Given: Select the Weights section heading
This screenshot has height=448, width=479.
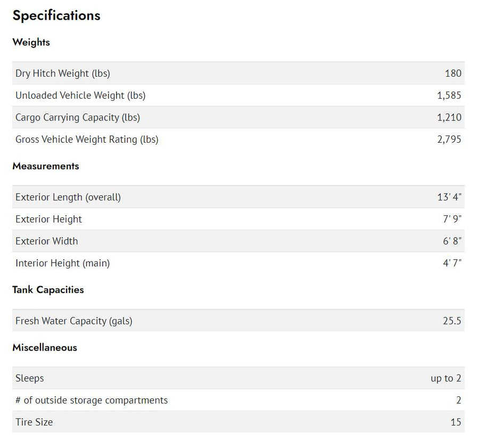Looking at the screenshot, I should (x=31, y=42).
